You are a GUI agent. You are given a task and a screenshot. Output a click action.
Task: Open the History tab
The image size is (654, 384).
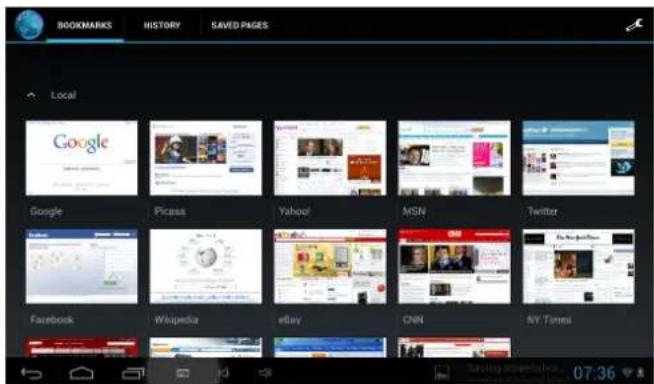(162, 25)
